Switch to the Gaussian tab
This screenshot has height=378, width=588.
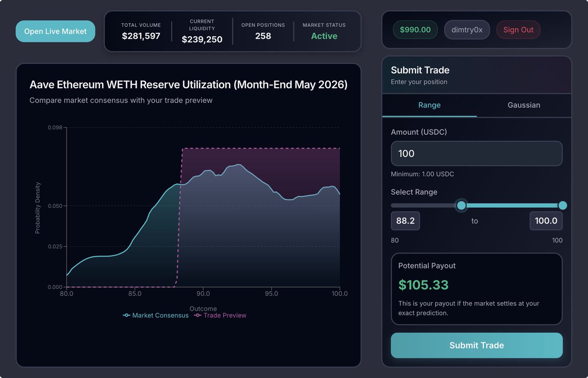(524, 105)
